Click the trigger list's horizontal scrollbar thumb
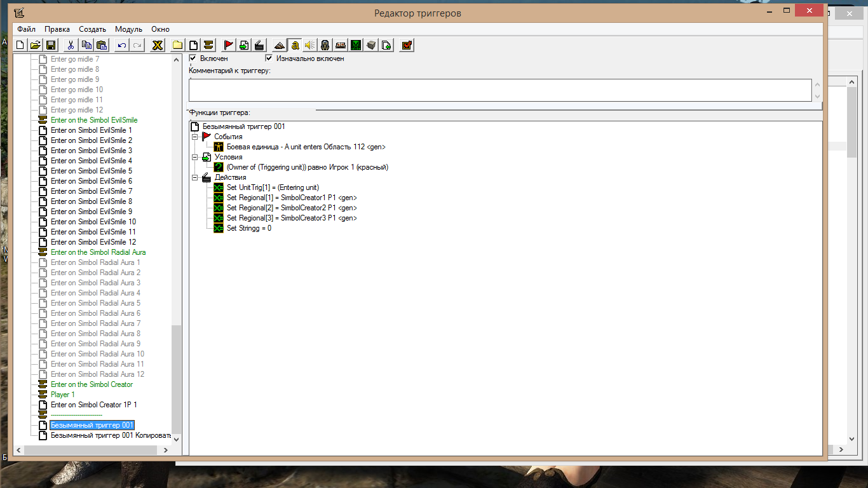The image size is (868, 488). pos(90,450)
